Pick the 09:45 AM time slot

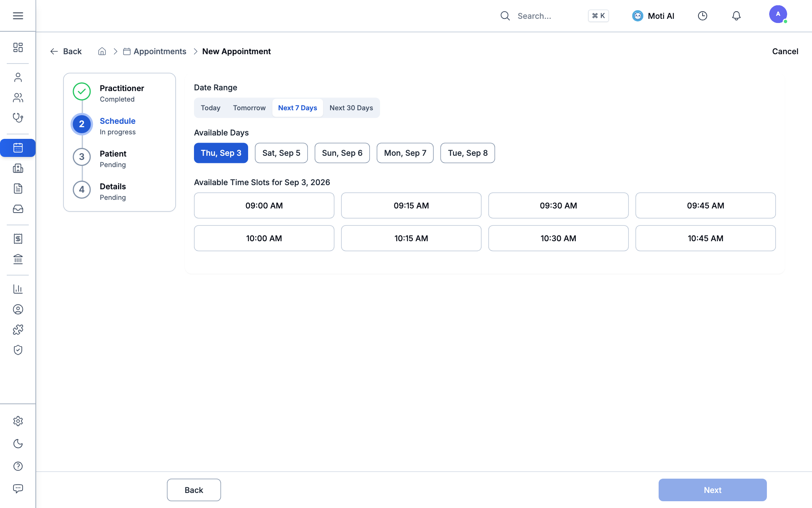[706, 205]
